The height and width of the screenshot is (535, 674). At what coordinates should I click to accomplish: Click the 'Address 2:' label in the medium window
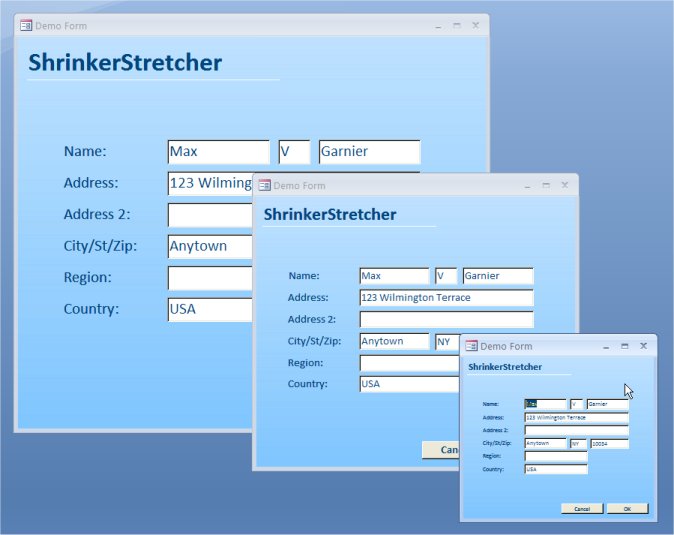pos(312,319)
